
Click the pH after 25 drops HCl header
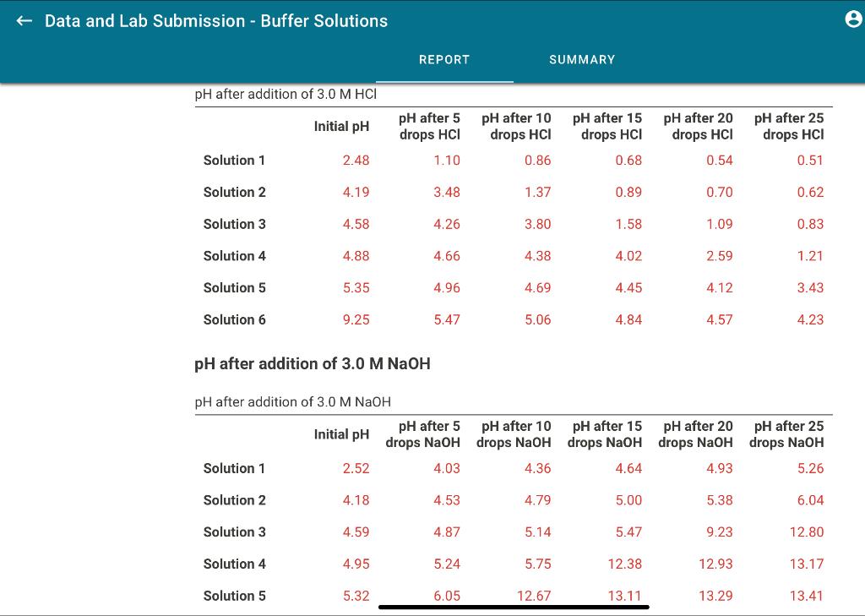(x=788, y=126)
